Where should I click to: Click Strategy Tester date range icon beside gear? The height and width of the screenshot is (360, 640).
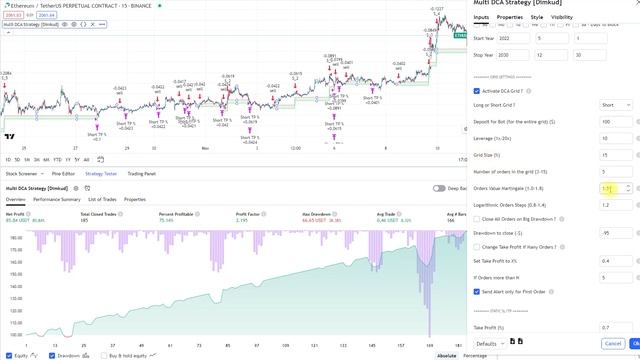pyautogui.click(x=87, y=188)
